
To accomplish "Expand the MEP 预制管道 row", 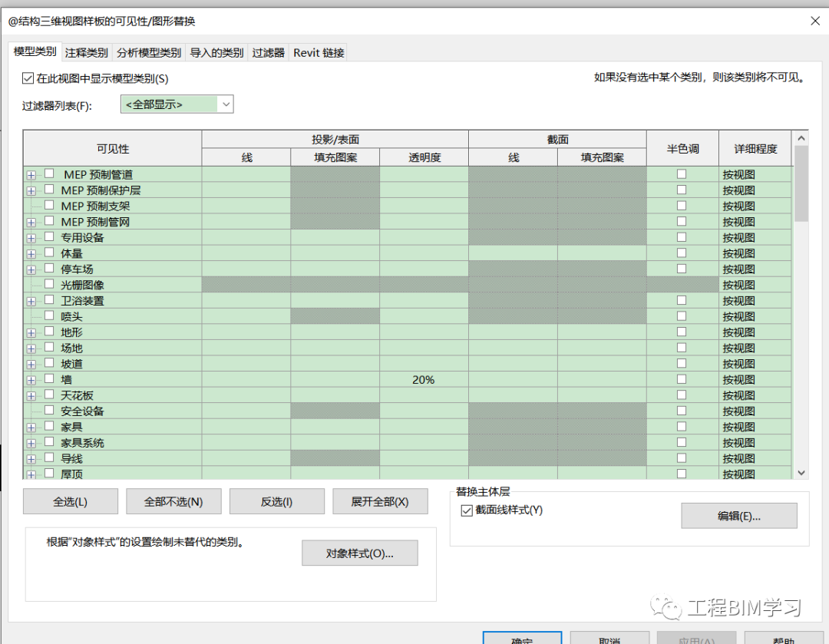I will click(x=31, y=175).
